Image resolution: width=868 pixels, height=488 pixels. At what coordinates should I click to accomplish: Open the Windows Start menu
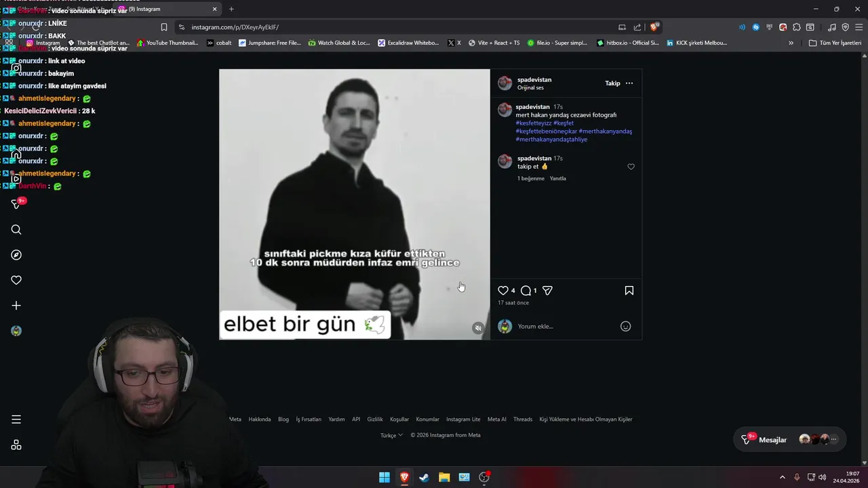coord(384,477)
